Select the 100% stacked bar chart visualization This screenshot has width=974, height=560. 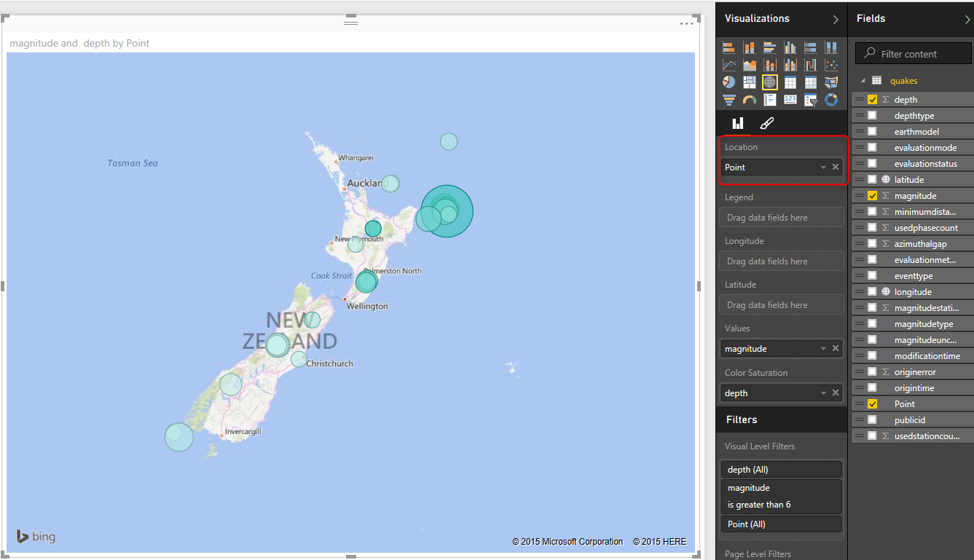[810, 47]
